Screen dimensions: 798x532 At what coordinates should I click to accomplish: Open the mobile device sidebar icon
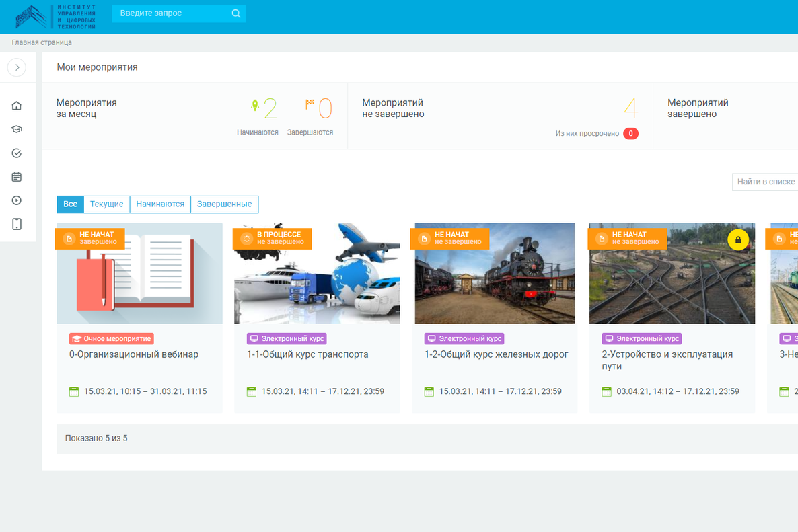click(17, 224)
